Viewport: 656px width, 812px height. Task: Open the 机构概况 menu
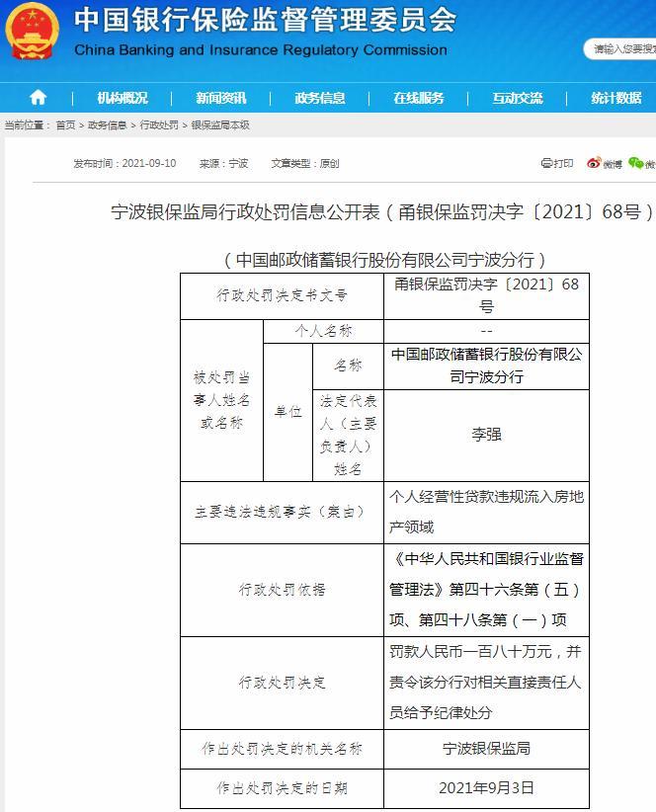point(123,98)
